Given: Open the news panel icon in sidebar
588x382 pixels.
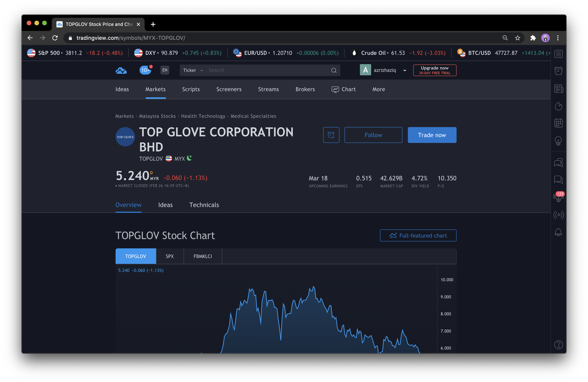Looking at the screenshot, I should coord(558,89).
